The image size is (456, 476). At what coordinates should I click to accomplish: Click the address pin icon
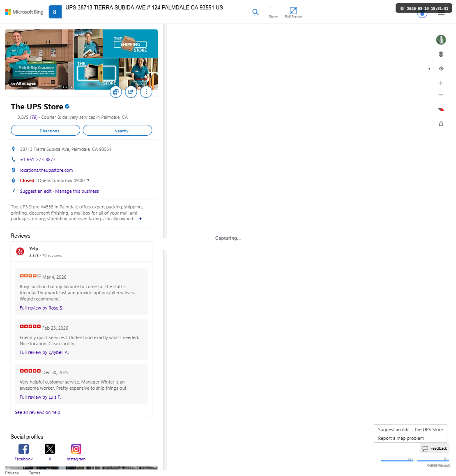13,149
